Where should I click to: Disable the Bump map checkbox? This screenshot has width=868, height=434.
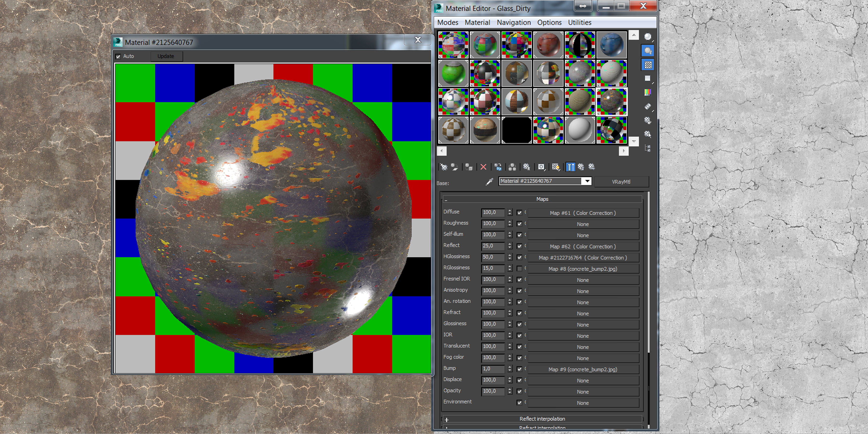pyautogui.click(x=519, y=369)
